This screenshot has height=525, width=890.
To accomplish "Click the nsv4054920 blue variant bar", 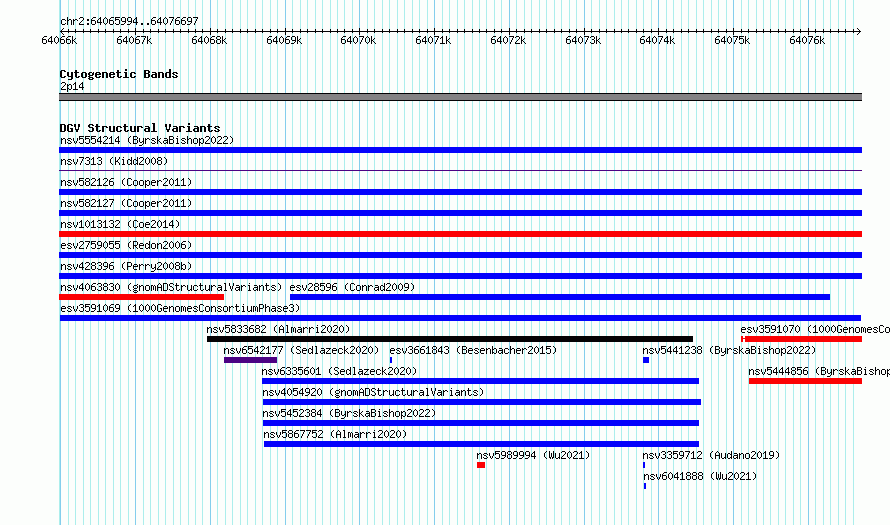I will [482, 402].
